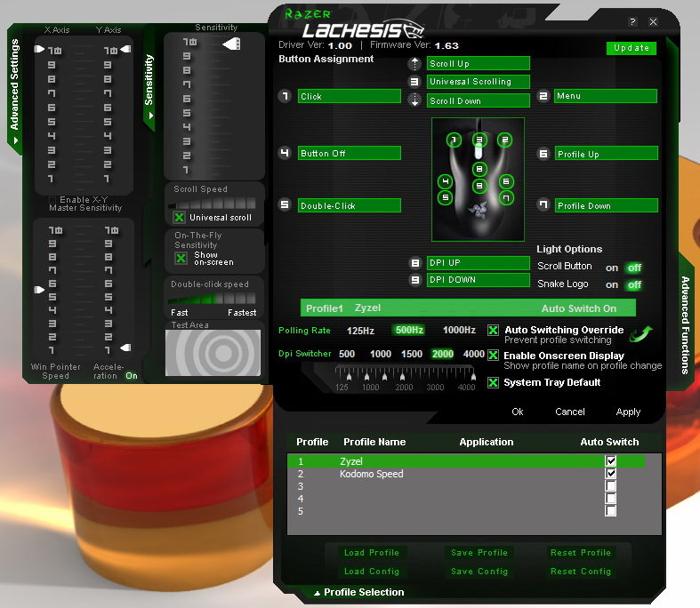
Task: Click Load Profile button
Action: [372, 553]
